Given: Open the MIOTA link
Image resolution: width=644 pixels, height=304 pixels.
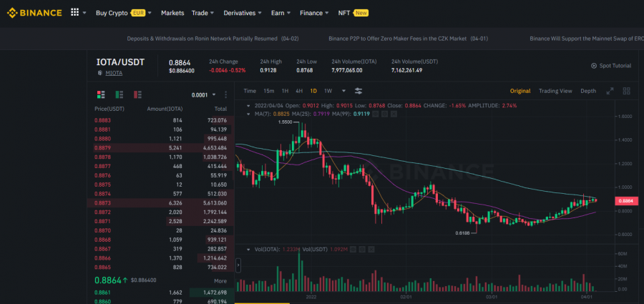Looking at the screenshot, I should point(114,73).
